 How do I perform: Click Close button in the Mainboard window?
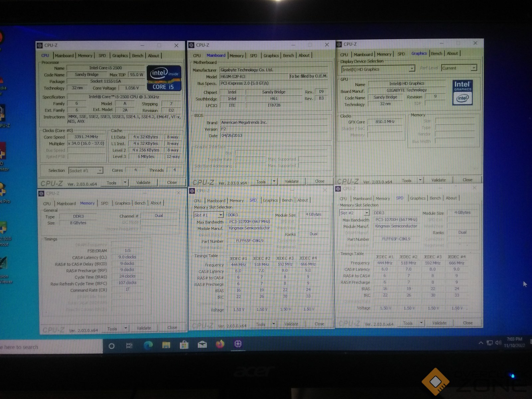click(320, 181)
